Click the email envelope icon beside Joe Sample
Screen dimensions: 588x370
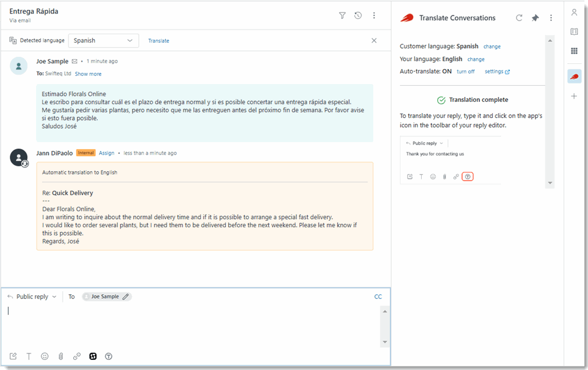pyautogui.click(x=75, y=61)
